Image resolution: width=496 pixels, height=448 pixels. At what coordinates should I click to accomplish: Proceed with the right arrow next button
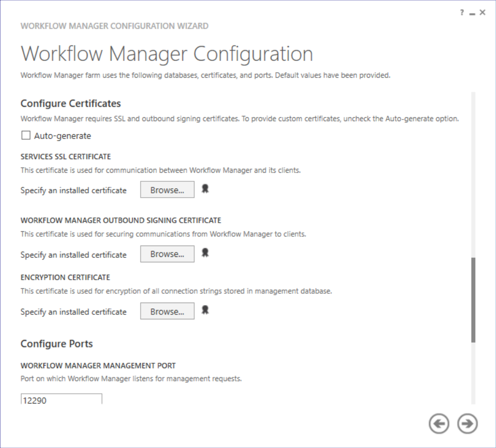tap(467, 424)
